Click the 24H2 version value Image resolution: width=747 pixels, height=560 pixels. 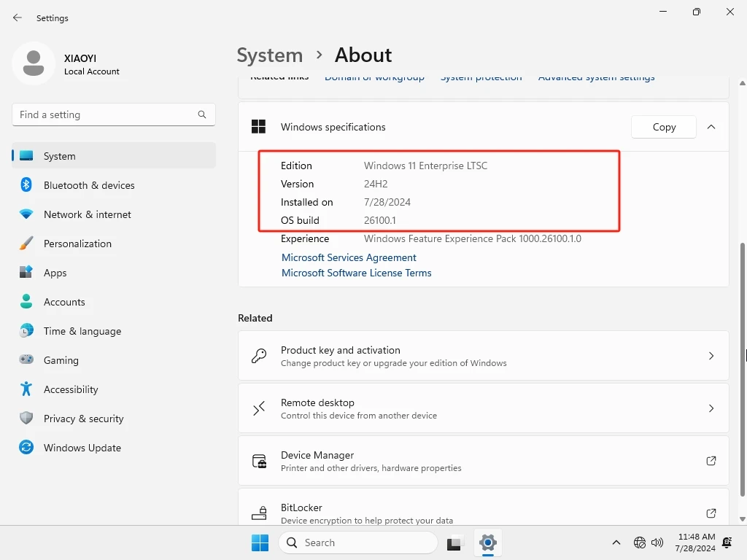(x=376, y=184)
